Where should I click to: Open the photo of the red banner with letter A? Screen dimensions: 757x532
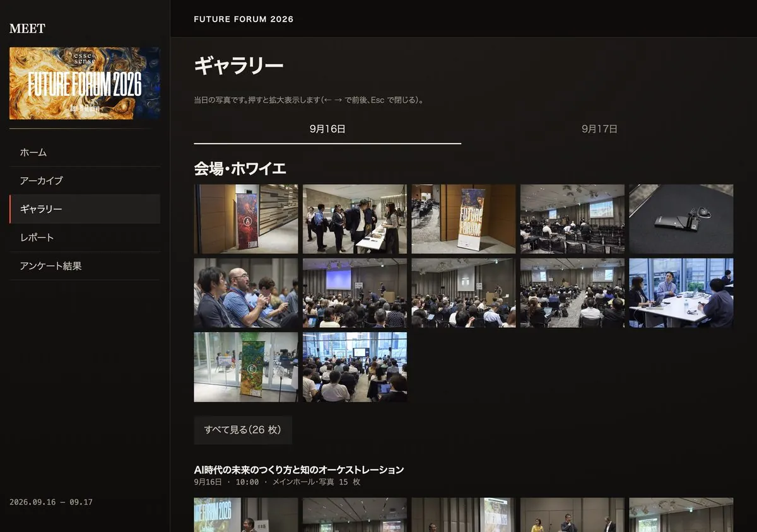click(246, 219)
